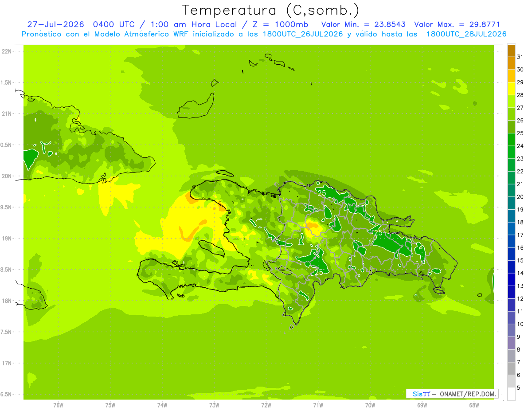Click the 18N latitude axis label

point(7,301)
